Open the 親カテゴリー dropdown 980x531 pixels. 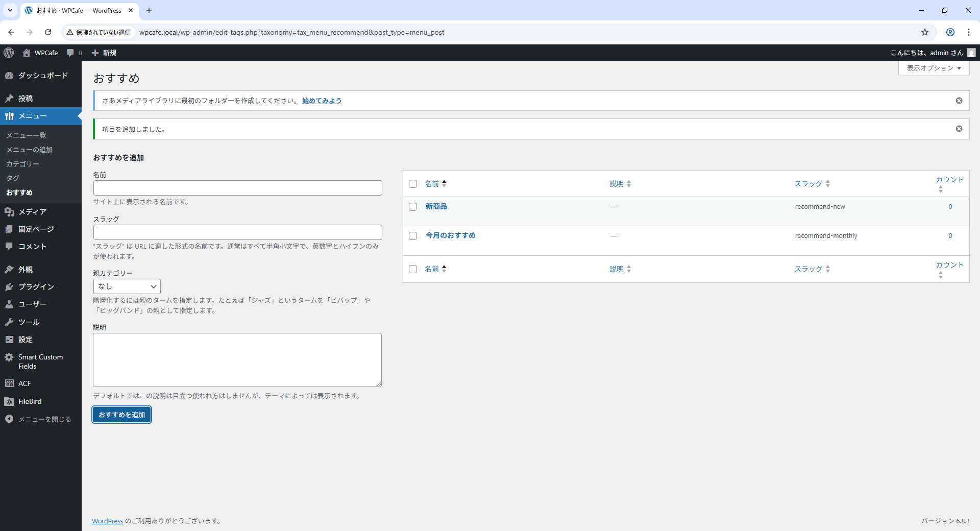127,286
